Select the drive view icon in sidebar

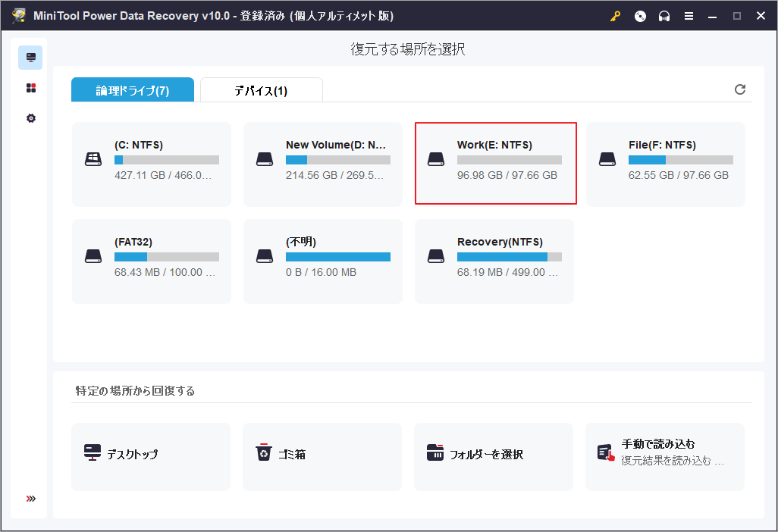tap(30, 58)
